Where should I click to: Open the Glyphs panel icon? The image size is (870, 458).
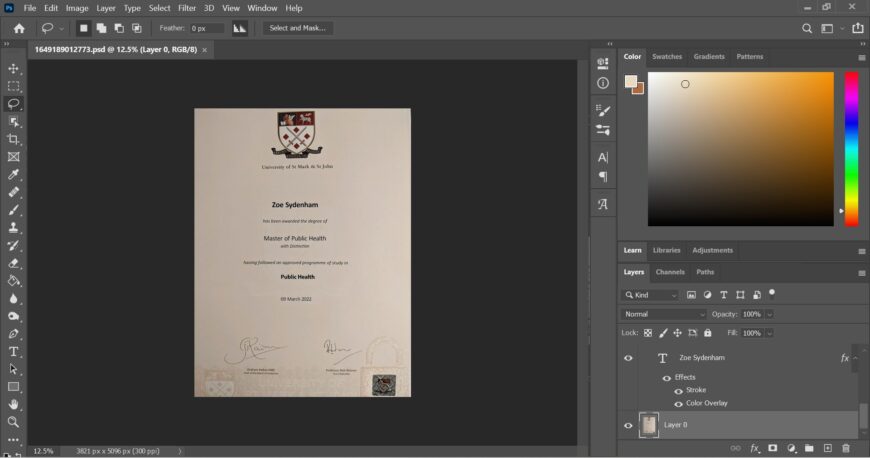click(x=603, y=204)
